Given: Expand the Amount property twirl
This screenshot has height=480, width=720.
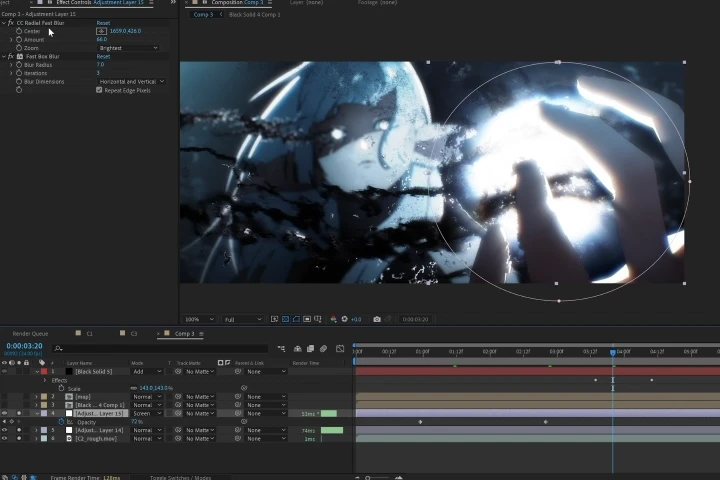Looking at the screenshot, I should click(x=11, y=40).
